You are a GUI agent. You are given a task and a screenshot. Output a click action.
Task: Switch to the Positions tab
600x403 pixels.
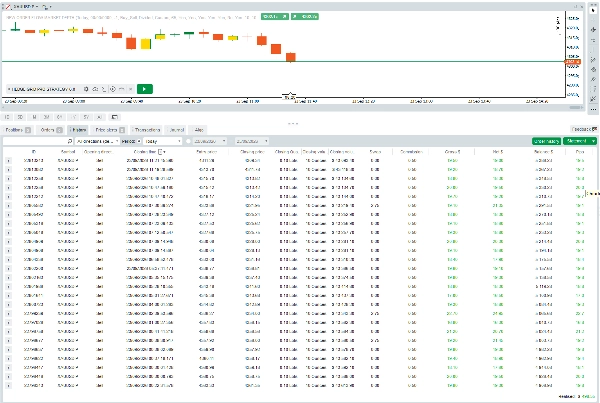point(18,130)
